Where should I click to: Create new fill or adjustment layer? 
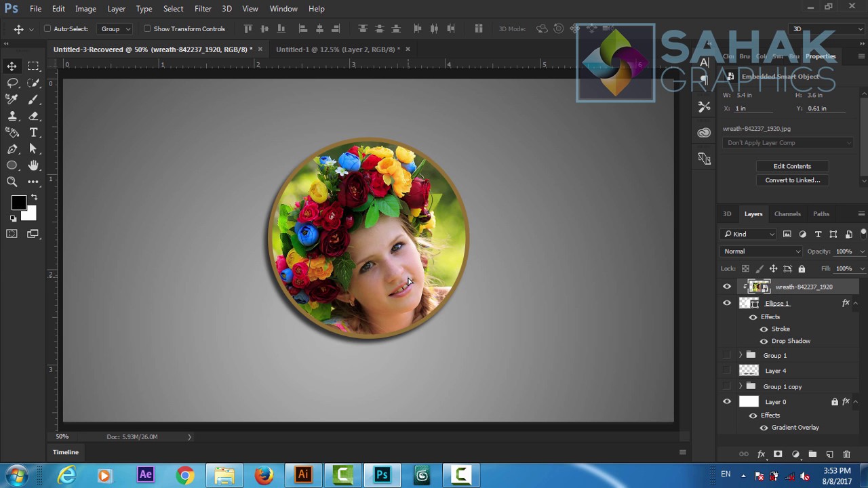pyautogui.click(x=795, y=454)
